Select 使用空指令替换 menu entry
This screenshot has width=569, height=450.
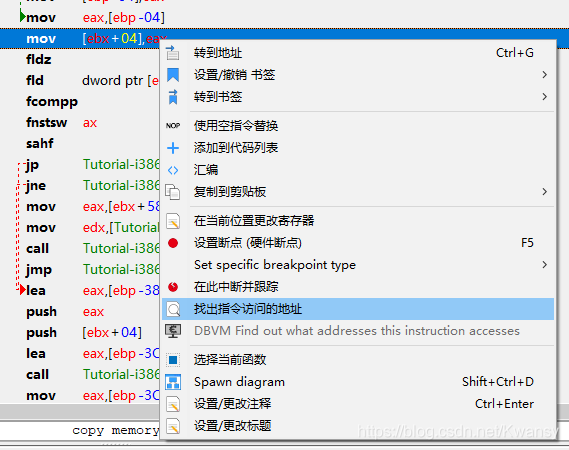coord(358,126)
